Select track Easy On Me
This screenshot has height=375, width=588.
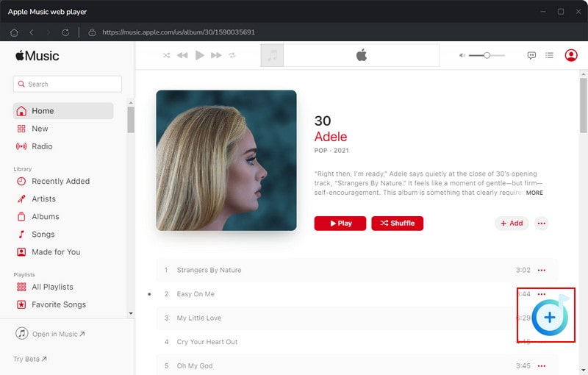(357, 294)
